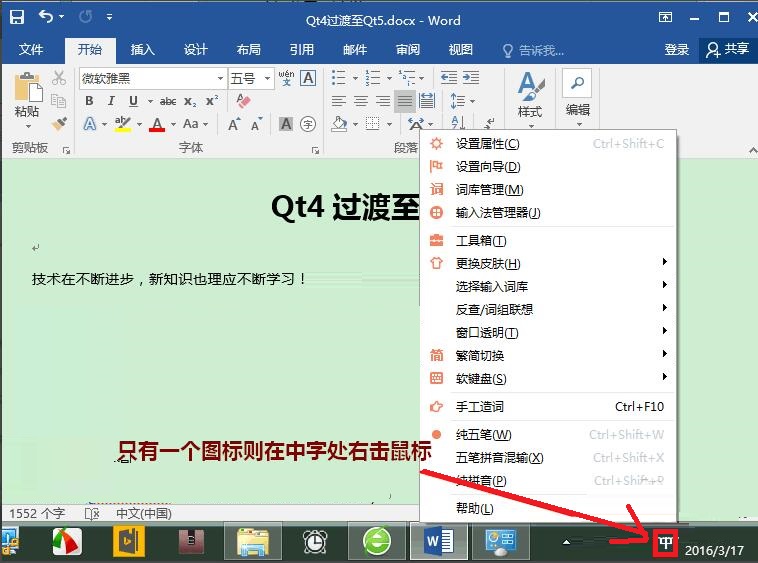The image size is (758, 563).
Task: Launch the Font dialog from 字体 group
Action: (315, 151)
